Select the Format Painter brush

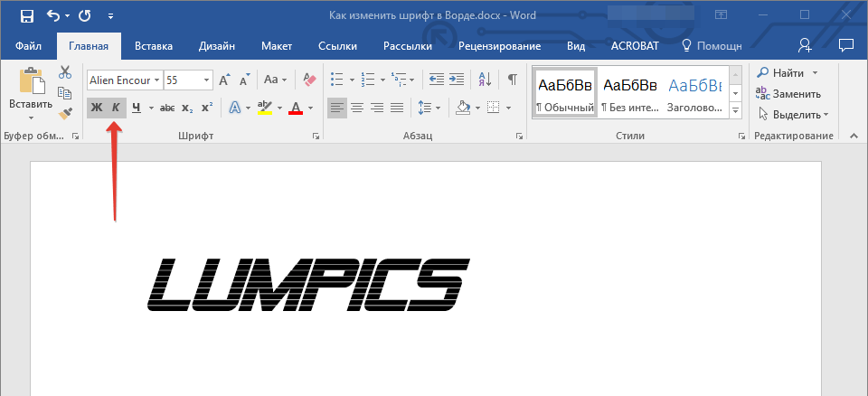[65, 114]
